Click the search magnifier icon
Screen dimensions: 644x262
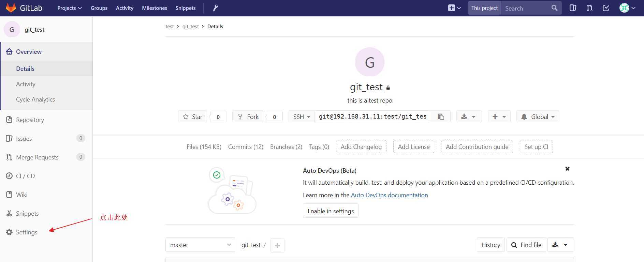(554, 8)
